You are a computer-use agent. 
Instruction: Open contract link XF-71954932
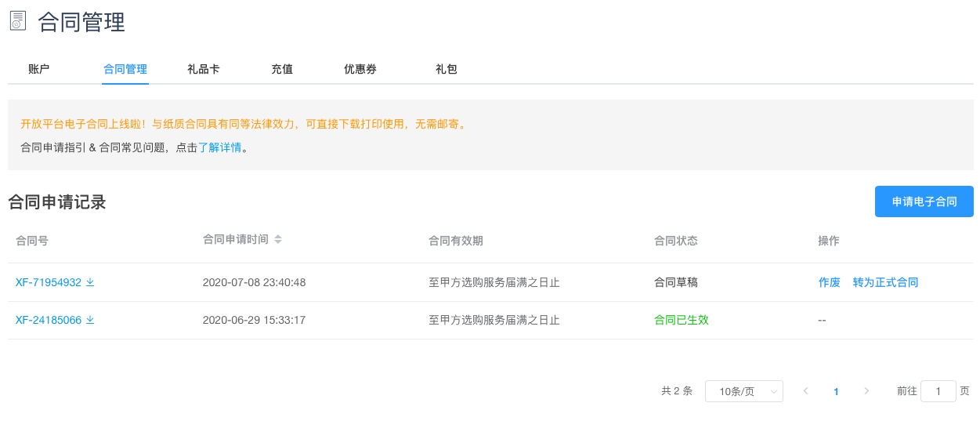[x=49, y=282]
